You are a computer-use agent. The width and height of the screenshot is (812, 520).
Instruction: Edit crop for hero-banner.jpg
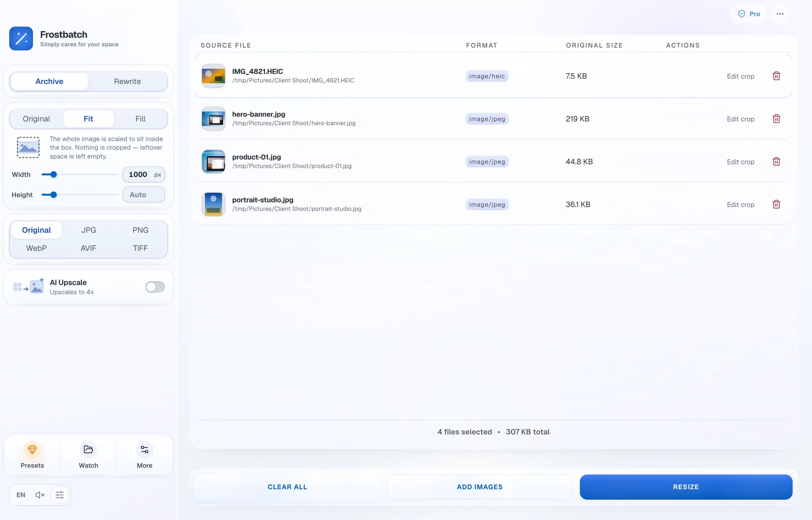pyautogui.click(x=741, y=119)
